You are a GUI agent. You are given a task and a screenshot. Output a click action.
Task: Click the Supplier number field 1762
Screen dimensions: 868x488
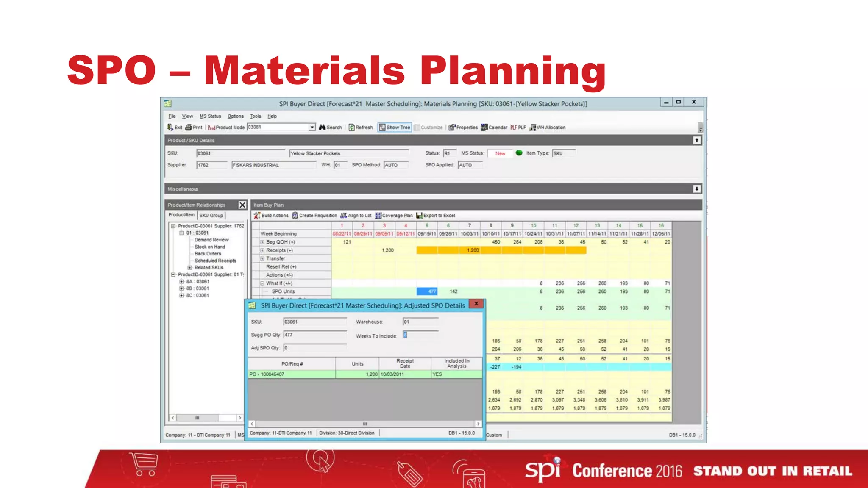(x=211, y=165)
